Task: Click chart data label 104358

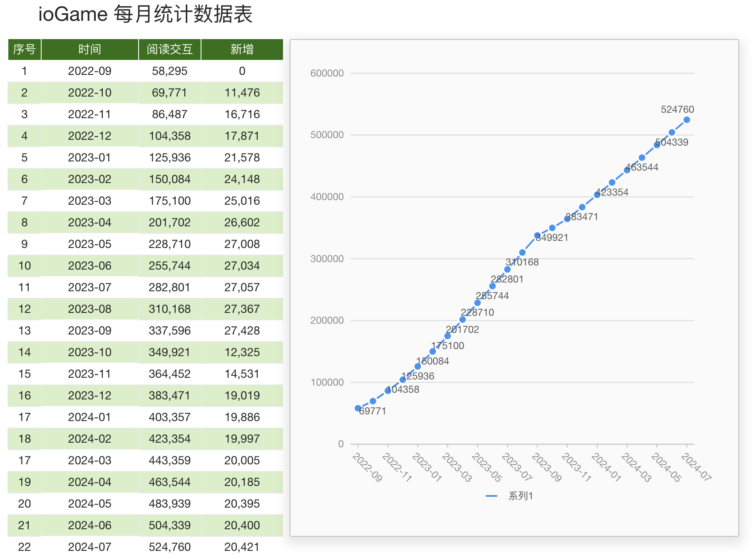Action: pos(403,389)
